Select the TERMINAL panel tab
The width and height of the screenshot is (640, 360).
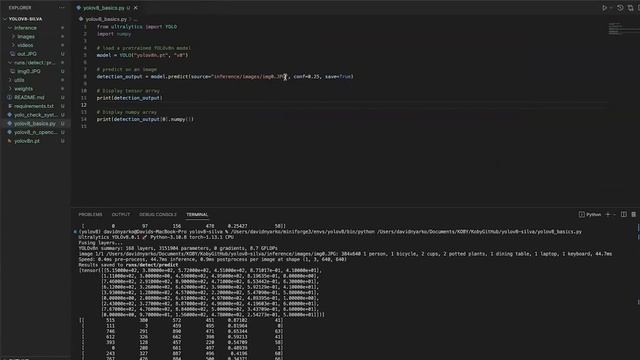coord(197,215)
